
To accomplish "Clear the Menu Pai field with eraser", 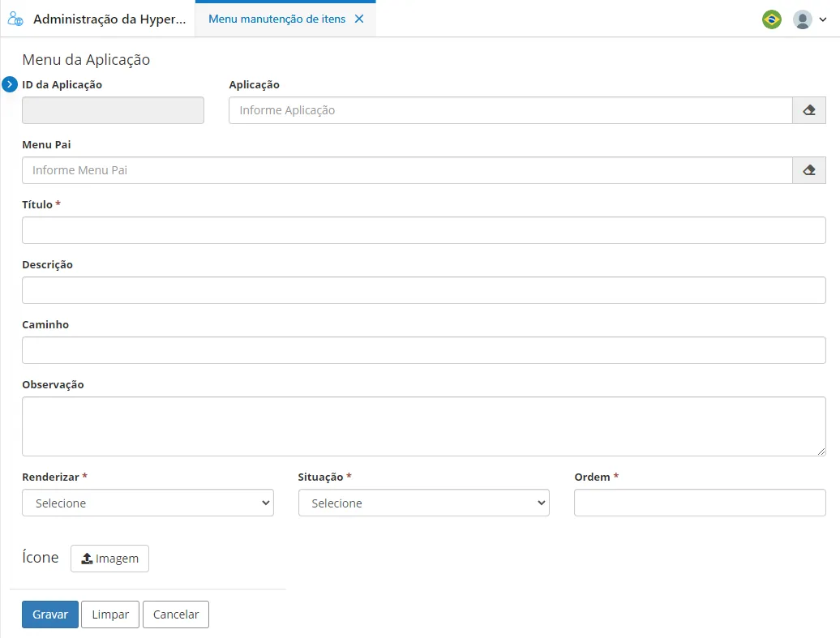I will (809, 170).
